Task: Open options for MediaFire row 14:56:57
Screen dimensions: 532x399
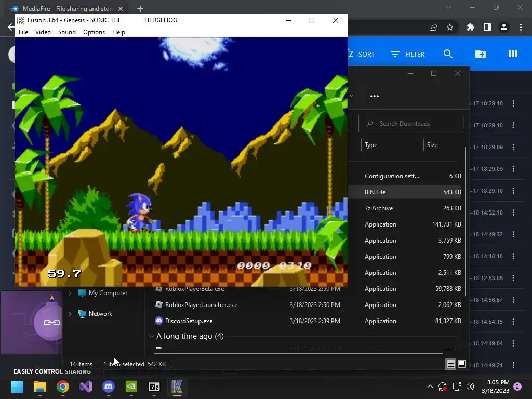Action: coord(513,300)
